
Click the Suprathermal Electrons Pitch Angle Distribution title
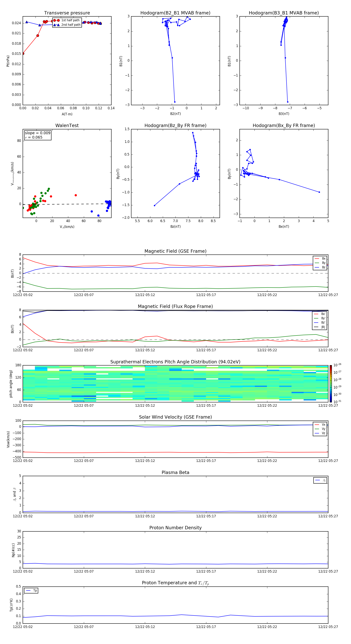click(175, 362)
